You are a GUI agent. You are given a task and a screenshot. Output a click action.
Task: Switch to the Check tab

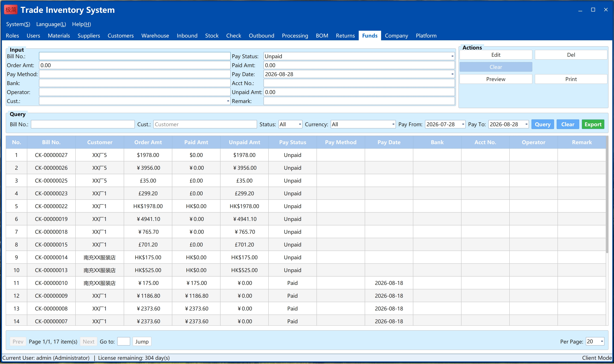click(234, 36)
